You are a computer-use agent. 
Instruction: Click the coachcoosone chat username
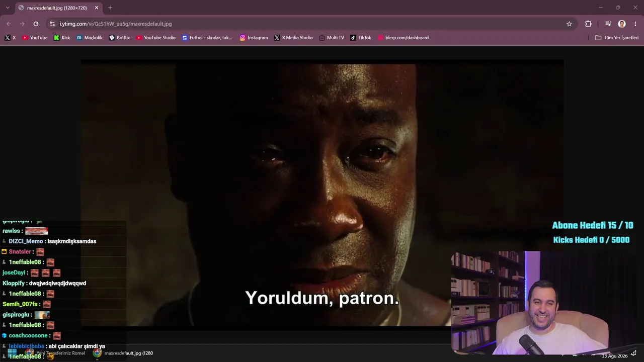pos(28,335)
